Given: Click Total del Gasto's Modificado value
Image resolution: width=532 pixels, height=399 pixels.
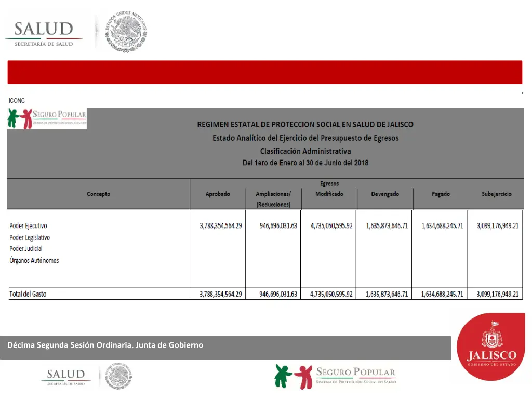Looking at the screenshot, I should point(331,294).
